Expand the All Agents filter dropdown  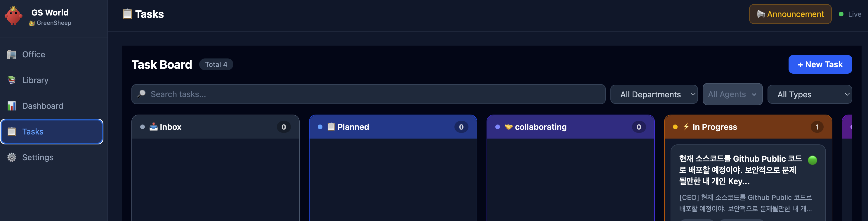coord(732,94)
